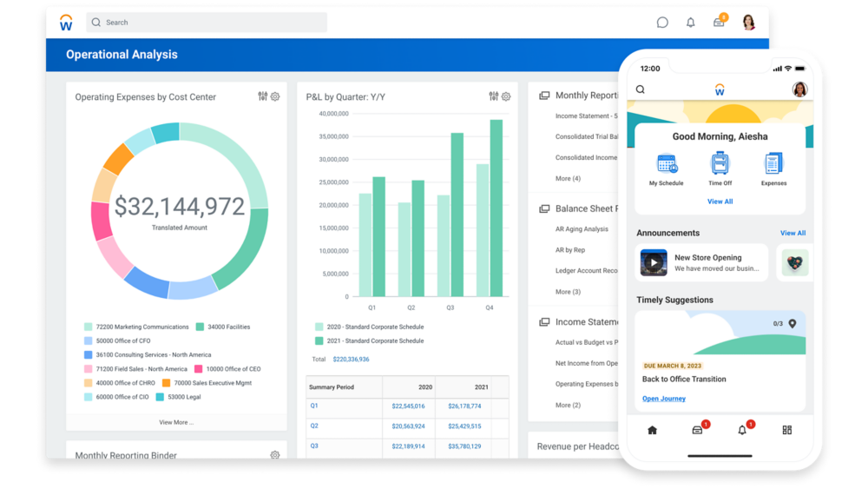Open the chat bubble icon in the header
This screenshot has height=489, width=868.
662,23
